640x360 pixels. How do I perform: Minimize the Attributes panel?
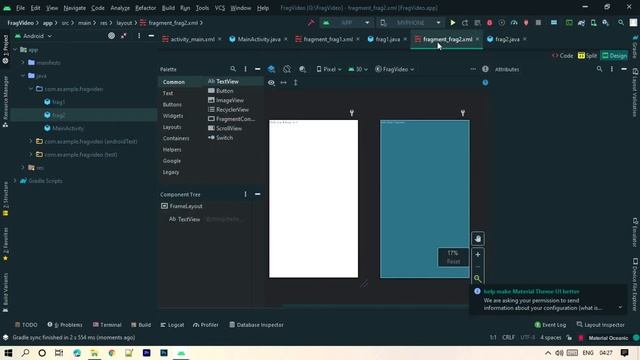624,69
